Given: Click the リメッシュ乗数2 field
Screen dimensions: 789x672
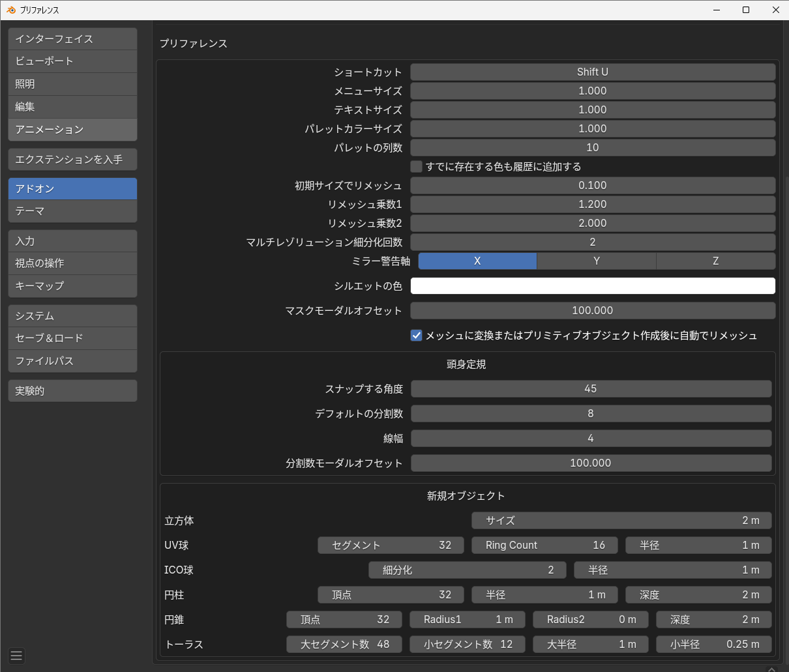Looking at the screenshot, I should [593, 224].
